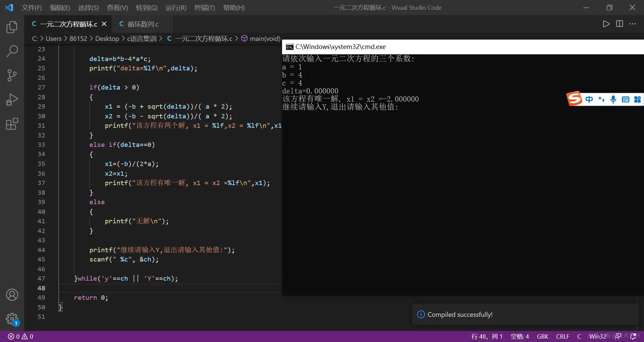Open the Sogou soft keyboard

pyautogui.click(x=626, y=99)
